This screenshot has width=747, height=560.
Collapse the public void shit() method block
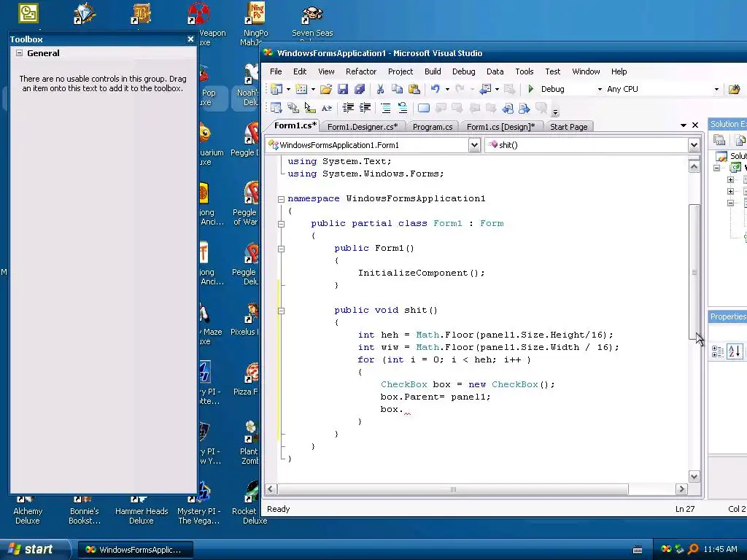281,311
